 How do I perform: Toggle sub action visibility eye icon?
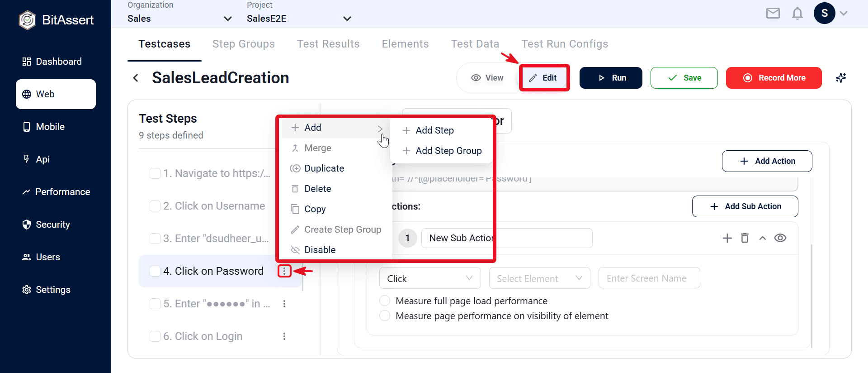[x=780, y=238]
